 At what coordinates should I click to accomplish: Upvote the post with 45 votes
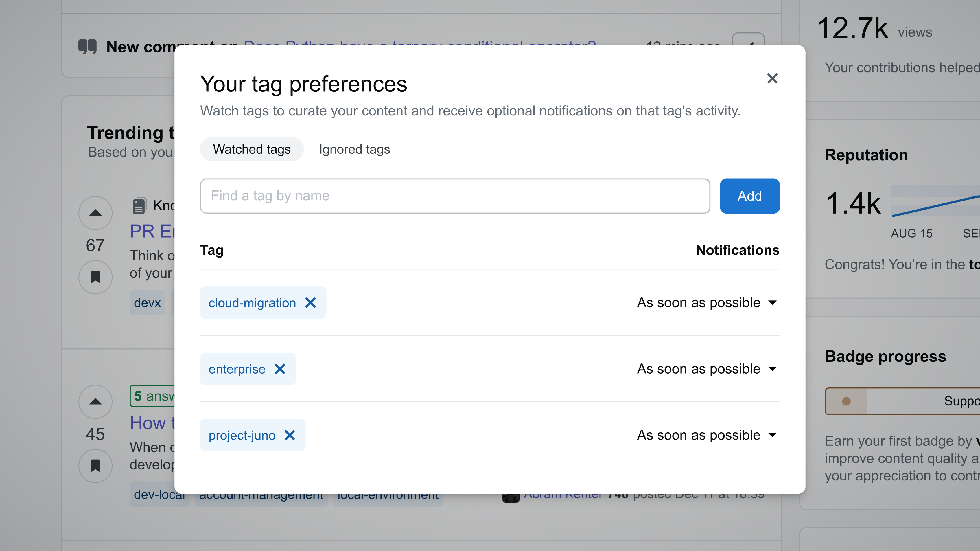95,402
